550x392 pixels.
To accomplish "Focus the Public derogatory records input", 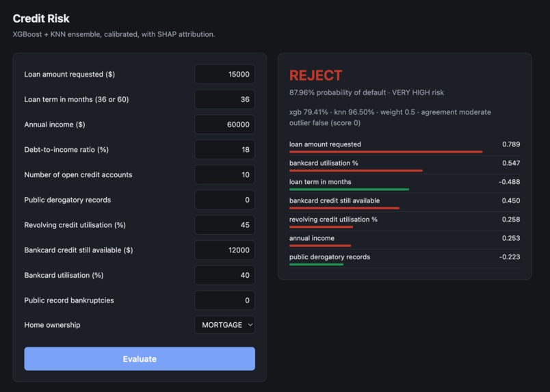I will coord(225,200).
